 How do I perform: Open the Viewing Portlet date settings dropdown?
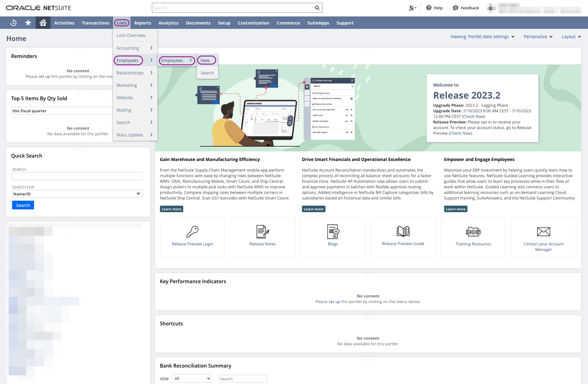click(482, 37)
